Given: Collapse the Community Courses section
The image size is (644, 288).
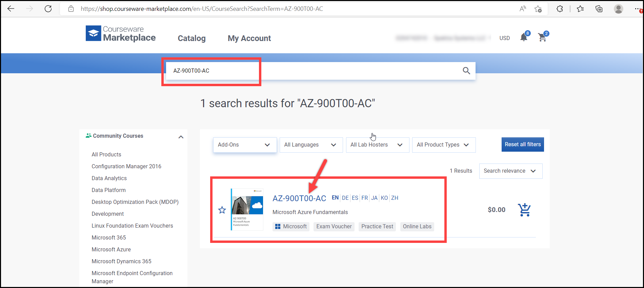Looking at the screenshot, I should pyautogui.click(x=181, y=137).
